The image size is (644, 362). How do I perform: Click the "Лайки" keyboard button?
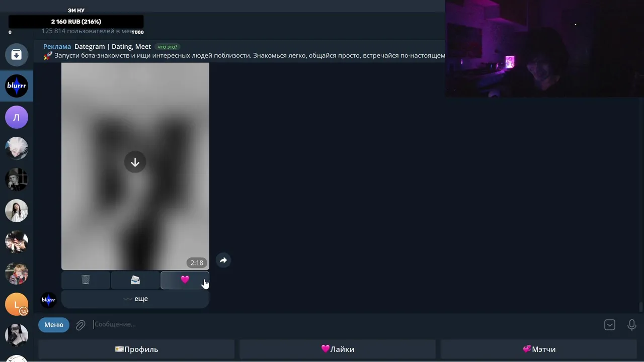click(338, 349)
